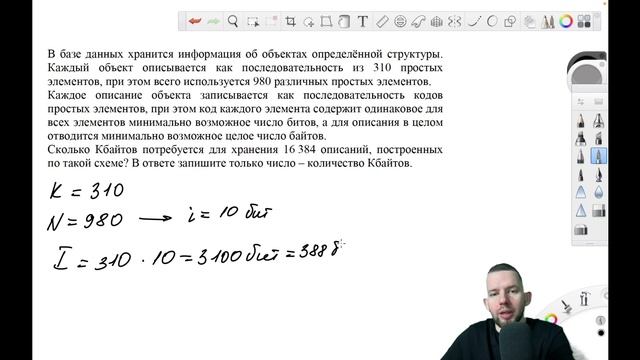Select the lasso-with-plus tool

(309, 22)
